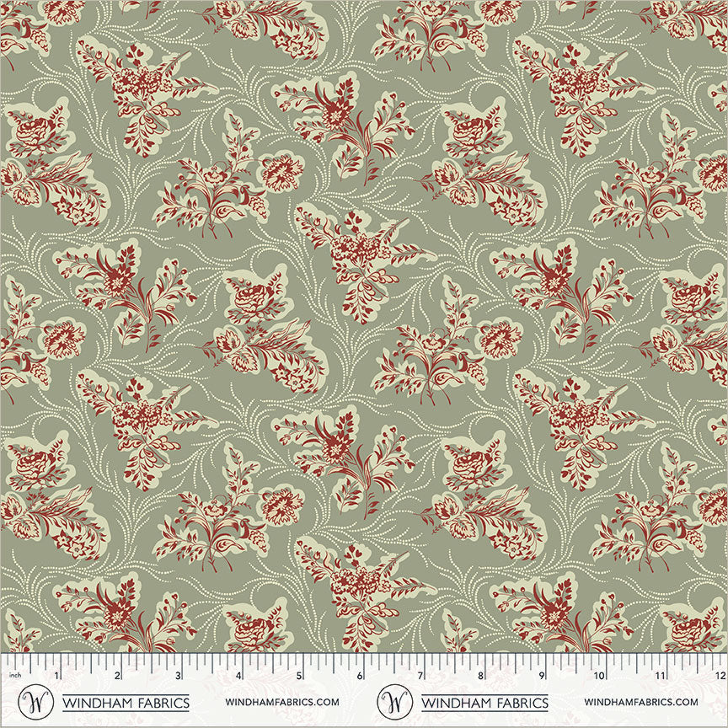Click the number 4 on the ruler
This screenshot has width=728, height=728.
coord(238,677)
